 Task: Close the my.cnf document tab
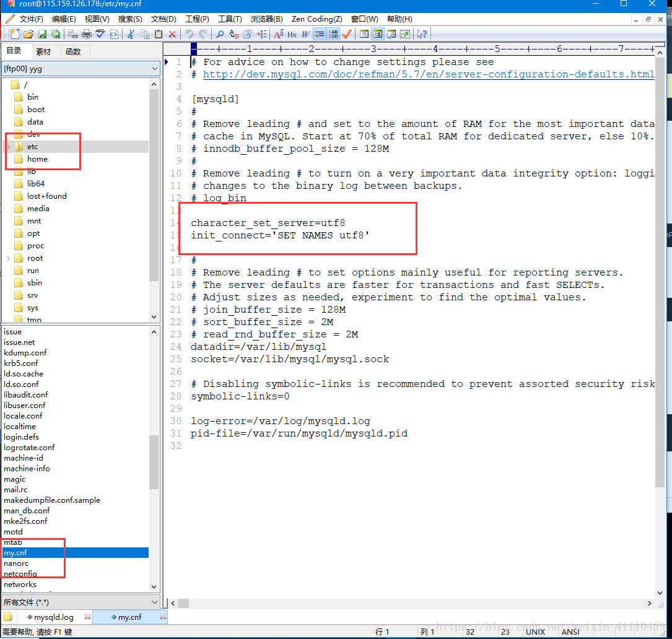[x=163, y=617]
